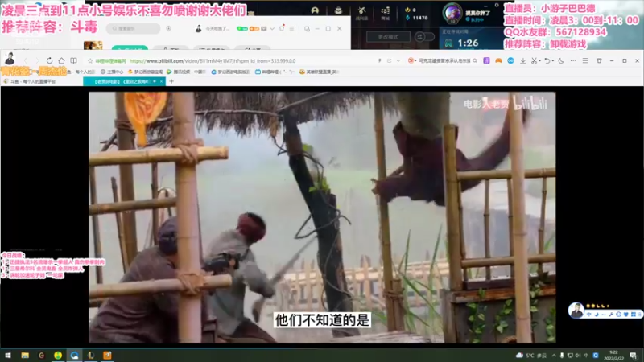Switch music app to mini mode
The height and width of the screenshot is (362, 644).
307,29
